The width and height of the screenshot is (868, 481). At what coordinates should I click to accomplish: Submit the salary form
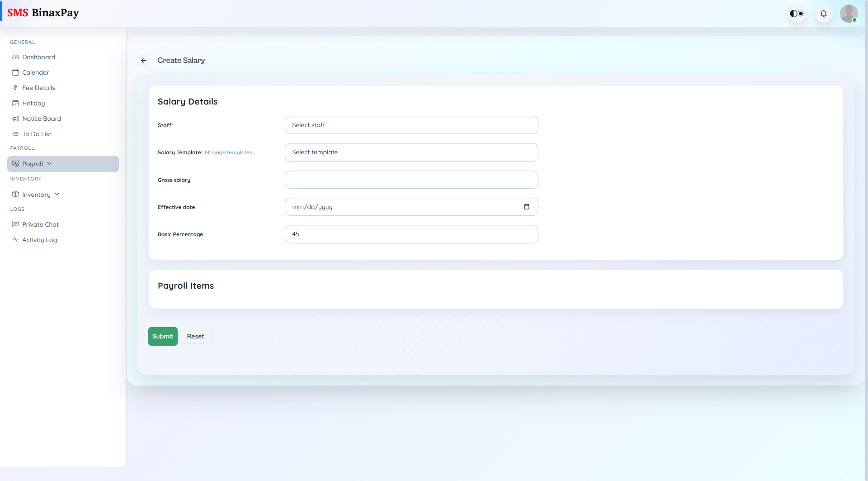pyautogui.click(x=163, y=336)
